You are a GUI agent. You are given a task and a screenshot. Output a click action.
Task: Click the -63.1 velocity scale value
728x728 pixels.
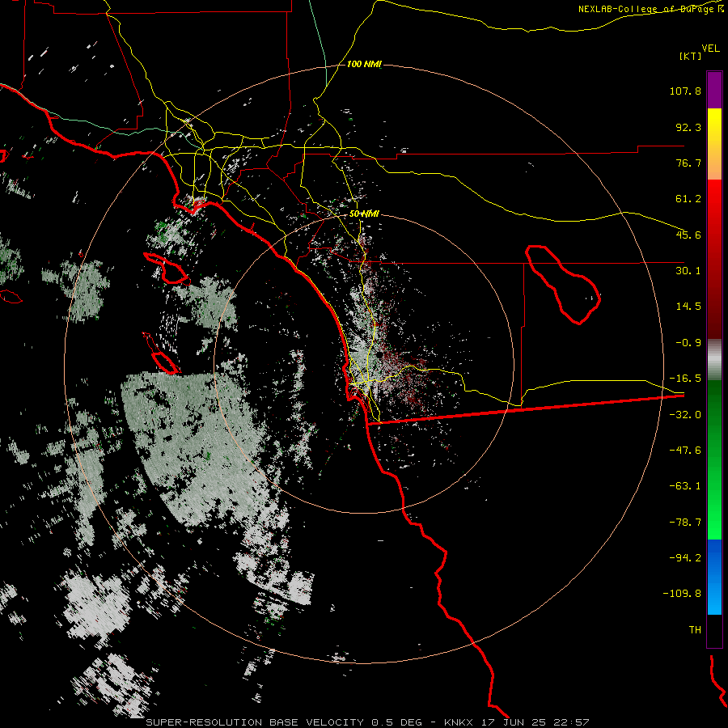coord(685,486)
